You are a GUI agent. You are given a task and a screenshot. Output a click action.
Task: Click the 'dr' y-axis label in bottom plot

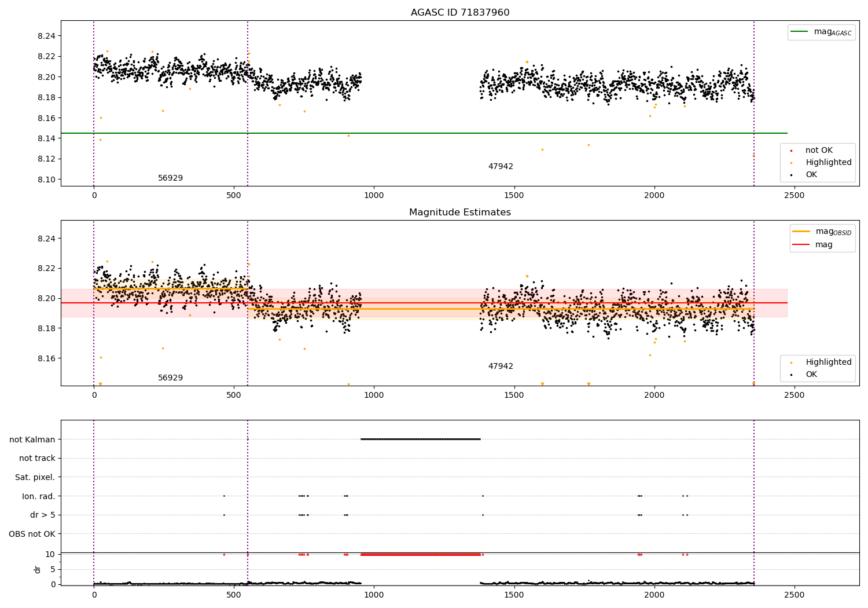coord(38,569)
